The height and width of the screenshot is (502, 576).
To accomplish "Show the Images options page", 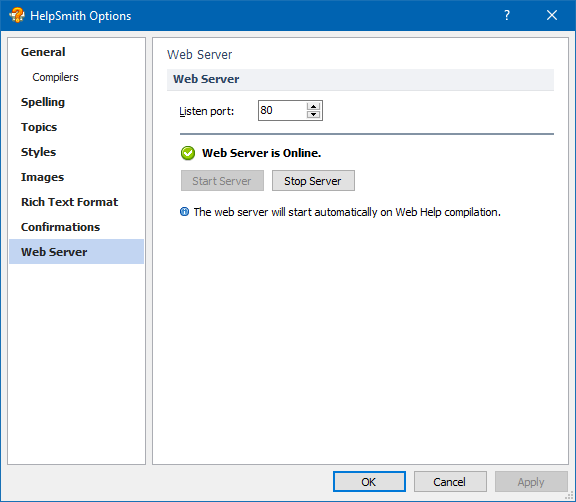I will pos(42,177).
